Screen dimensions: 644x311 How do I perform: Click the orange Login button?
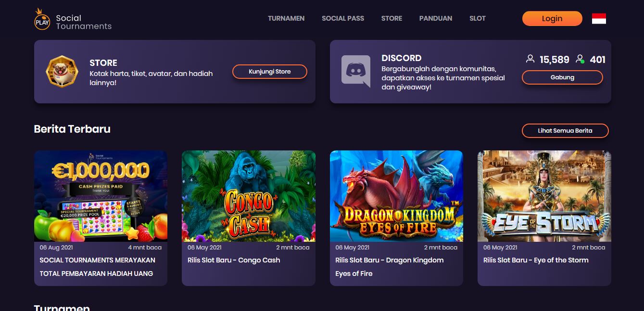pos(552,18)
